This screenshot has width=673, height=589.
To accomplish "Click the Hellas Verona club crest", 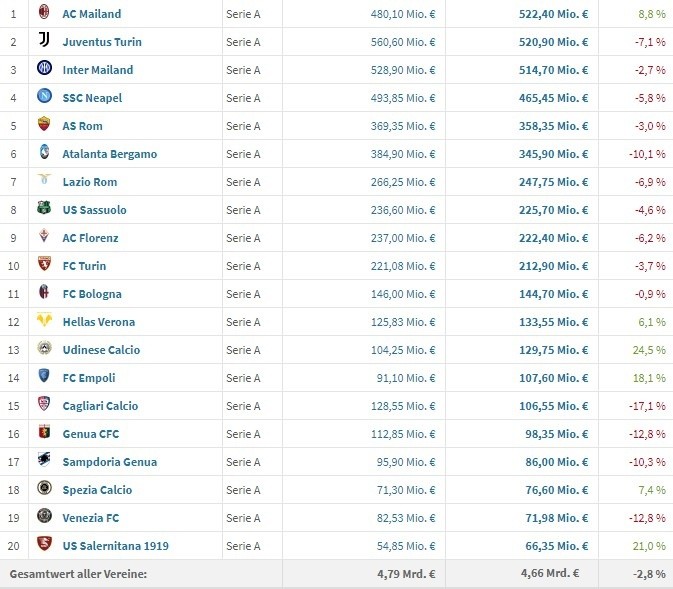I will pyautogui.click(x=44, y=321).
